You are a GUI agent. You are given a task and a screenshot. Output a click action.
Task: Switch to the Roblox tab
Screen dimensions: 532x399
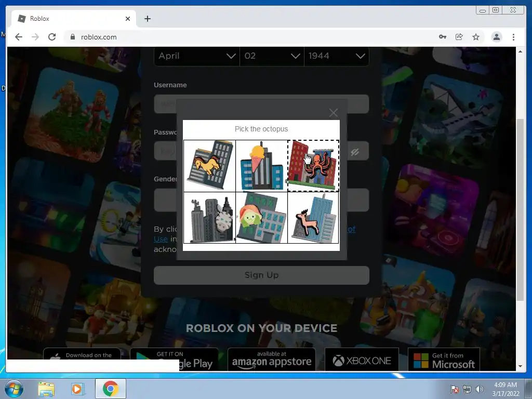(74, 19)
